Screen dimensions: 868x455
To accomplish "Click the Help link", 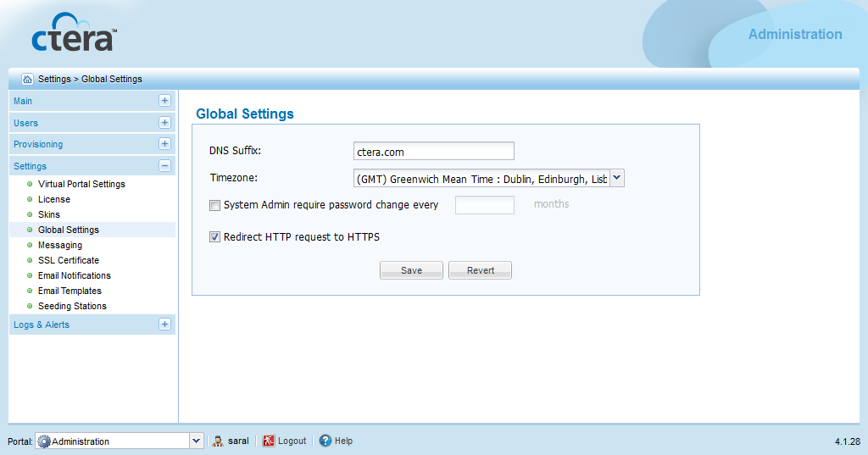I will point(343,441).
